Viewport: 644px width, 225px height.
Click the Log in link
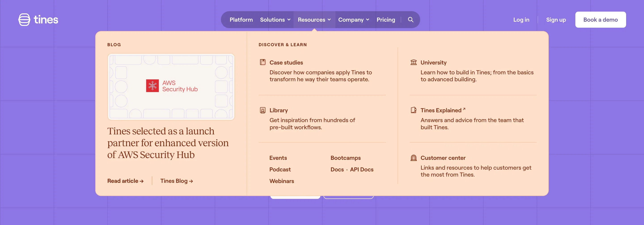(521, 20)
